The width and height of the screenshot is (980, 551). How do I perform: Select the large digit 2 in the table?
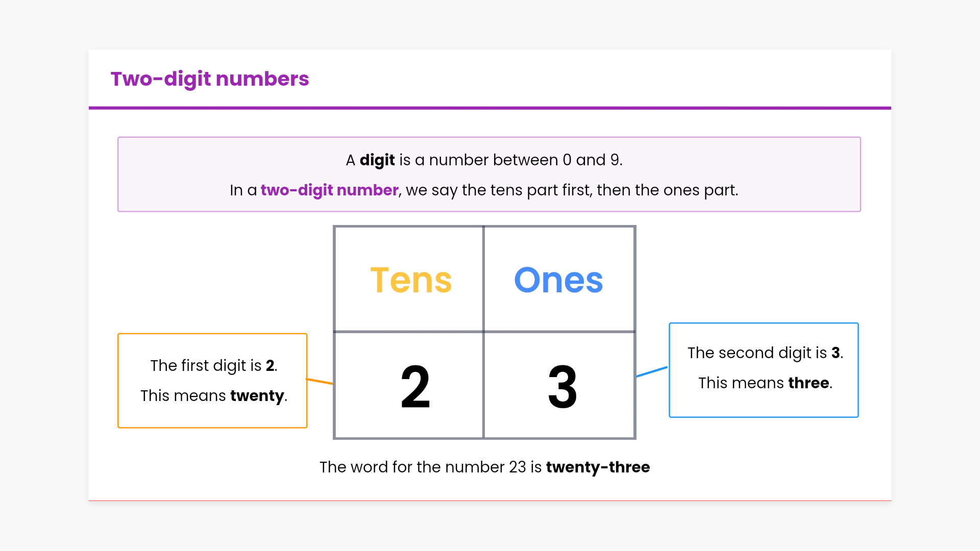click(415, 387)
